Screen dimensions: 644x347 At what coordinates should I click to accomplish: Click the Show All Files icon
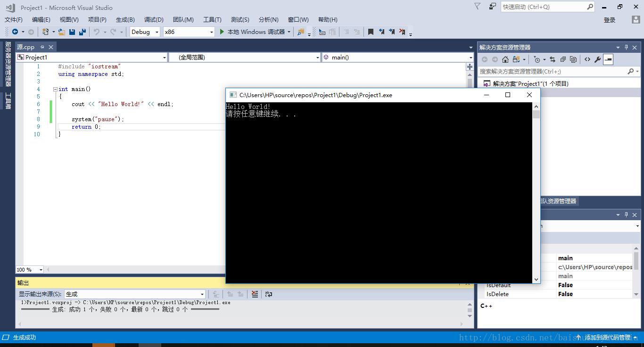tap(573, 59)
